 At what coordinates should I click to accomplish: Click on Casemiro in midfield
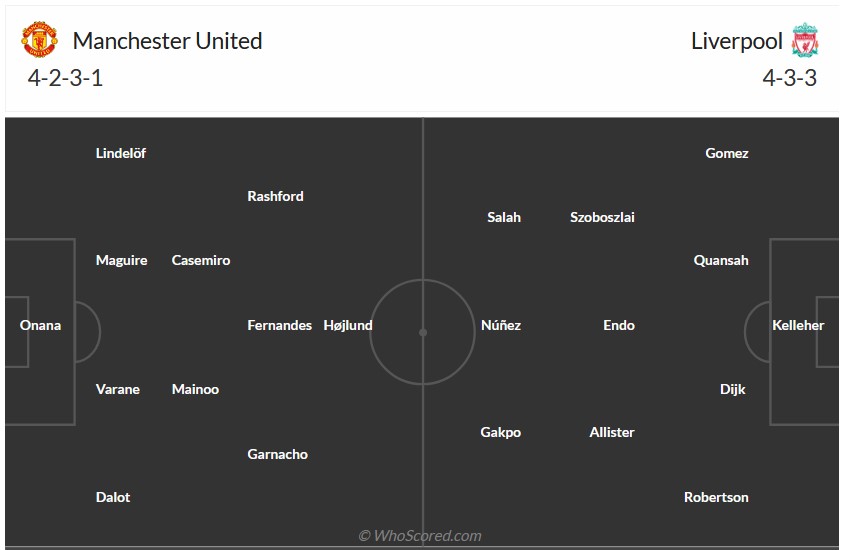coord(201,260)
